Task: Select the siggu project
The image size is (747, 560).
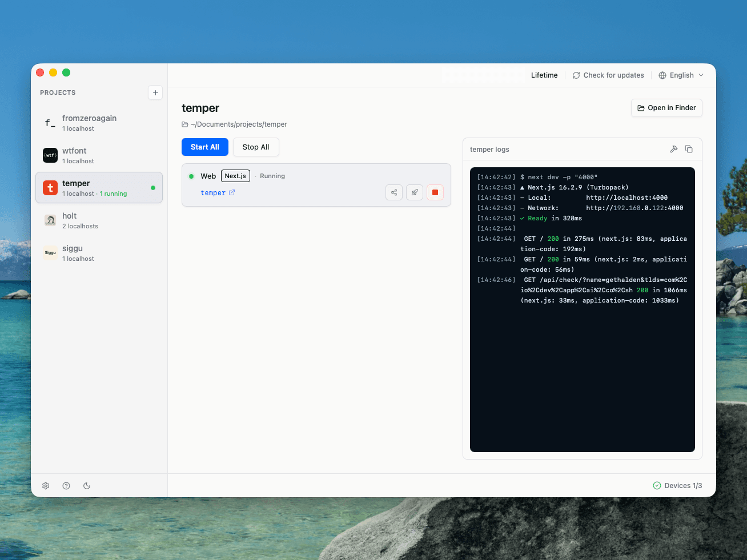Action: coord(99,253)
